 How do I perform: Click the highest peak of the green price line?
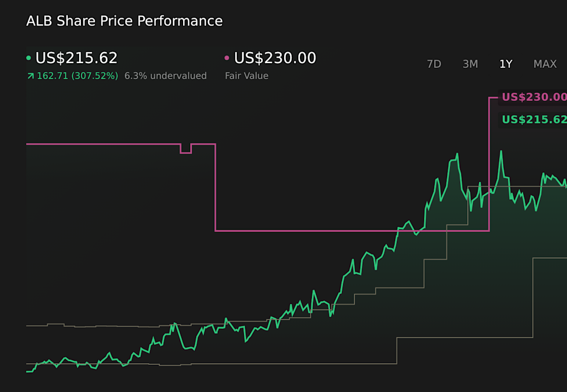pyautogui.click(x=501, y=151)
